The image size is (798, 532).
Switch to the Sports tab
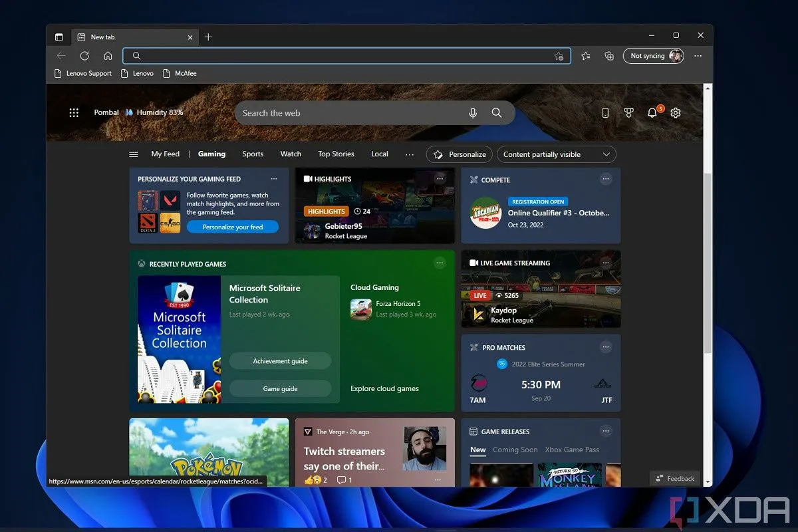[x=253, y=154]
